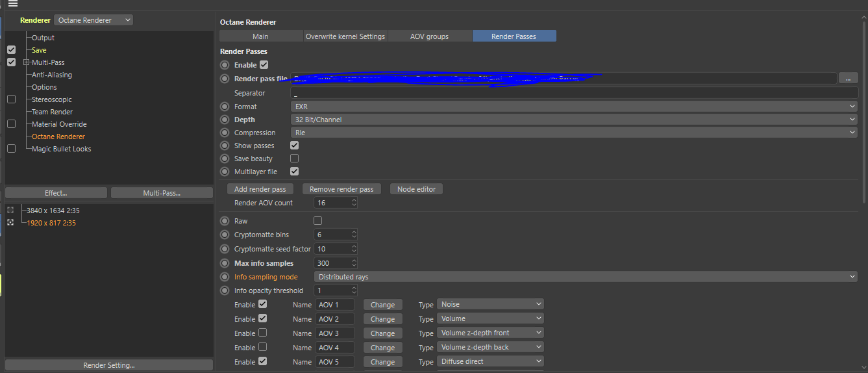Open the Type dropdown showing Volume z-depth front
The image size is (868, 373).
pos(490,333)
